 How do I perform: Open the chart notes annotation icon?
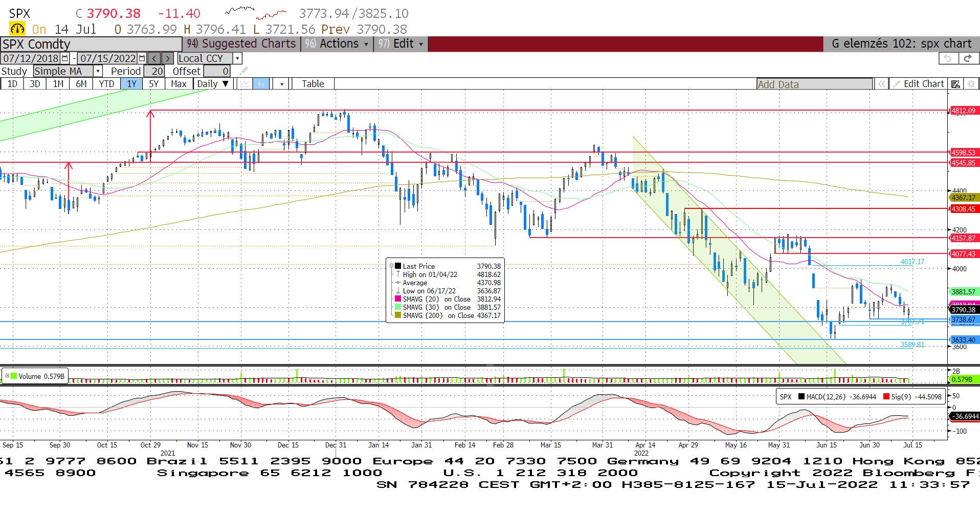pyautogui.click(x=955, y=84)
